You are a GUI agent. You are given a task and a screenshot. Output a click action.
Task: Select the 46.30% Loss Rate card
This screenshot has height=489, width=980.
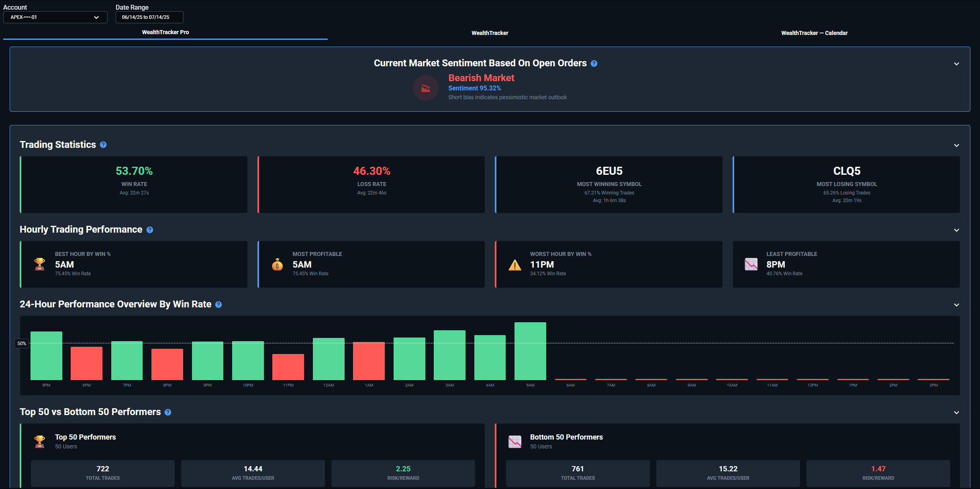click(371, 184)
